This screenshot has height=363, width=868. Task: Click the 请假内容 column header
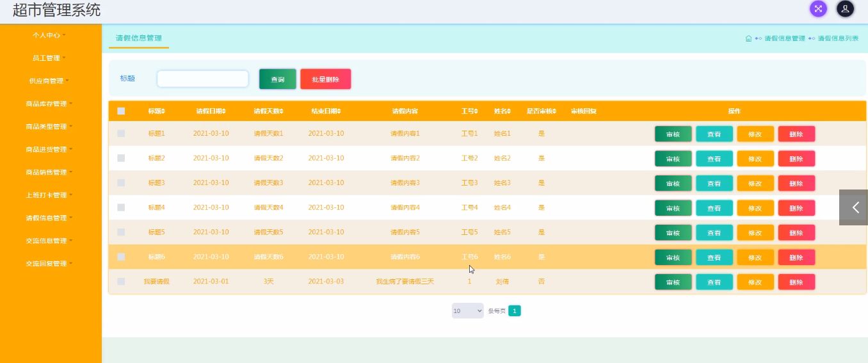point(405,111)
